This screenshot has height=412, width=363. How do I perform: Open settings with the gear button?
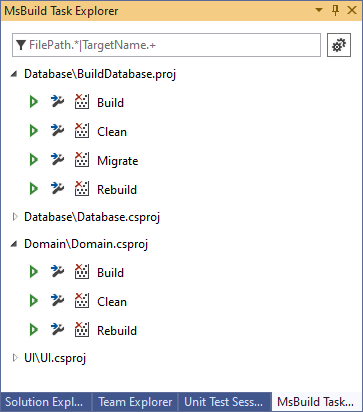pyautogui.click(x=339, y=45)
